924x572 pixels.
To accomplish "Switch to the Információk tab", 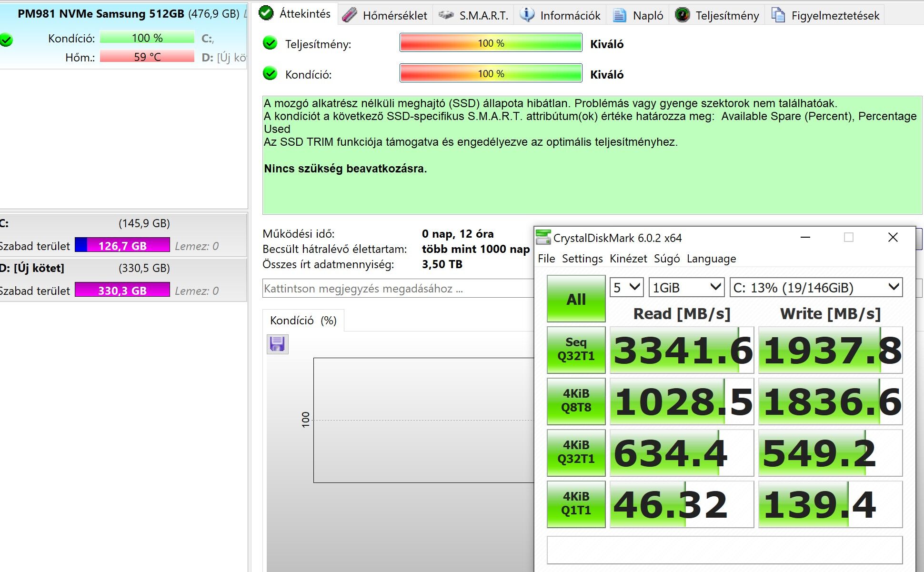I will (560, 15).
